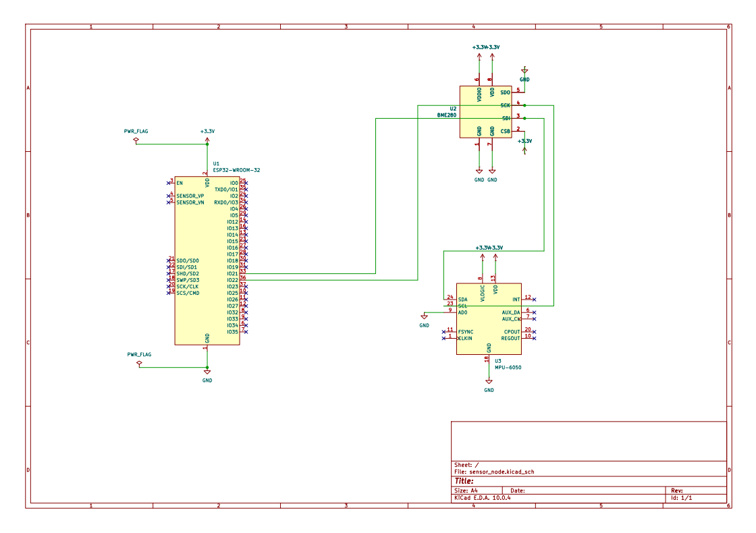Select the REGOUT pin label
The image size is (756, 533).
(510, 338)
